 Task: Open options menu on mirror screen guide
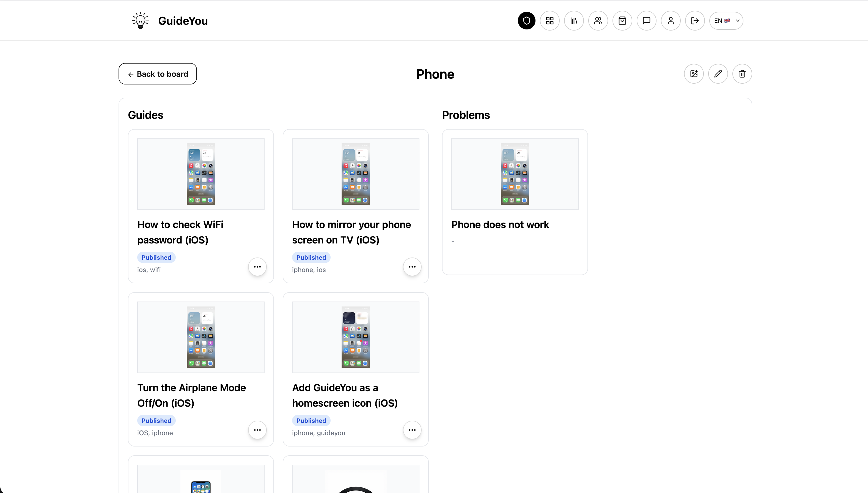412,267
